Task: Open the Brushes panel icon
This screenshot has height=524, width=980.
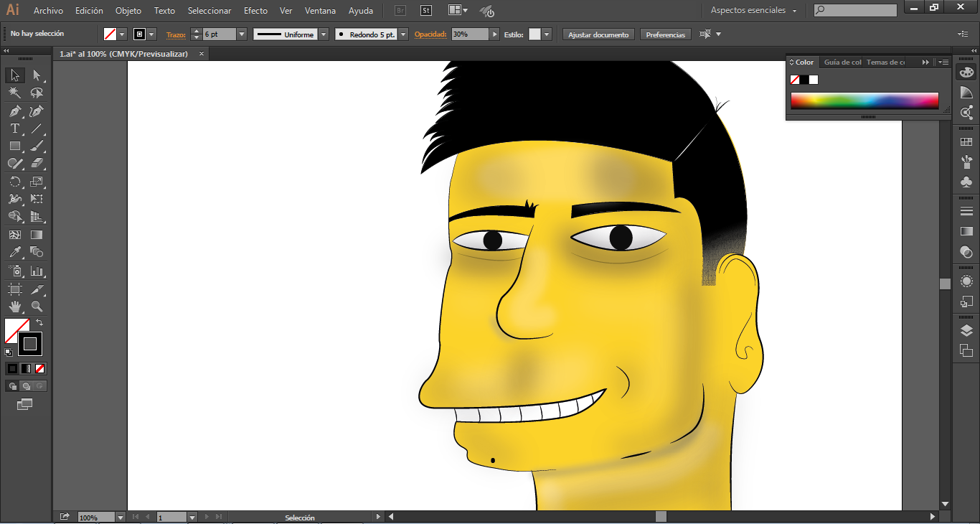Action: 966,162
